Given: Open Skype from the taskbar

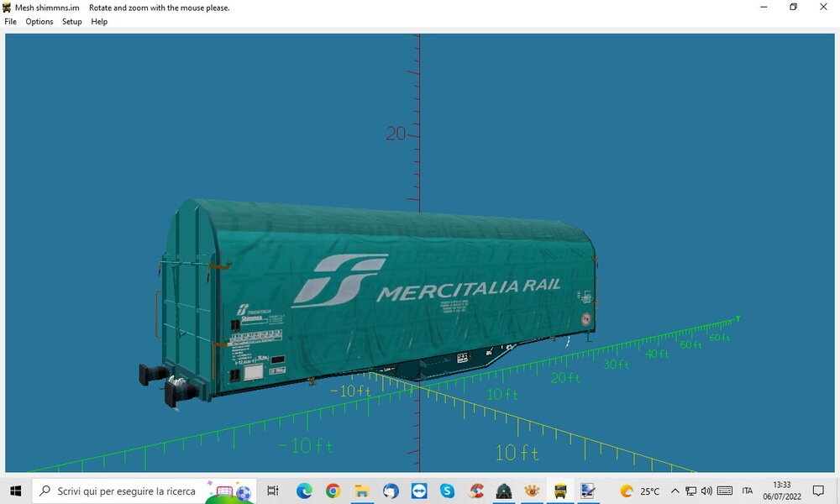Looking at the screenshot, I should [x=448, y=491].
